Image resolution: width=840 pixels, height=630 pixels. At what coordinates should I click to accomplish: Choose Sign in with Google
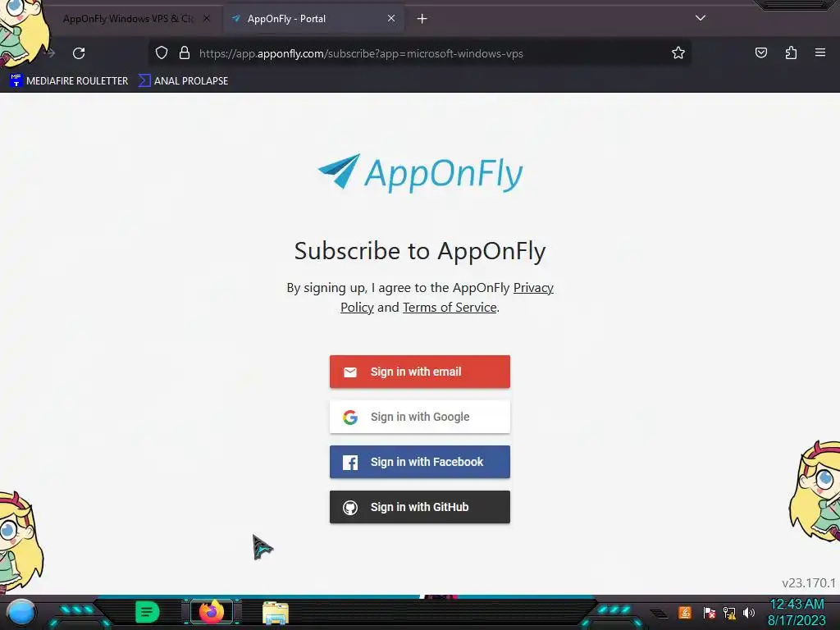coord(420,417)
